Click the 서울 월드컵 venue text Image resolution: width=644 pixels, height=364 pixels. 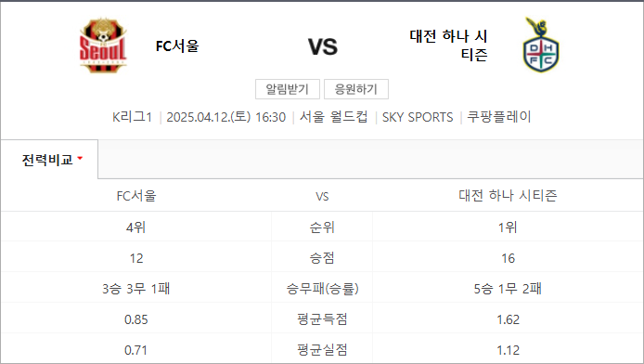pos(333,117)
